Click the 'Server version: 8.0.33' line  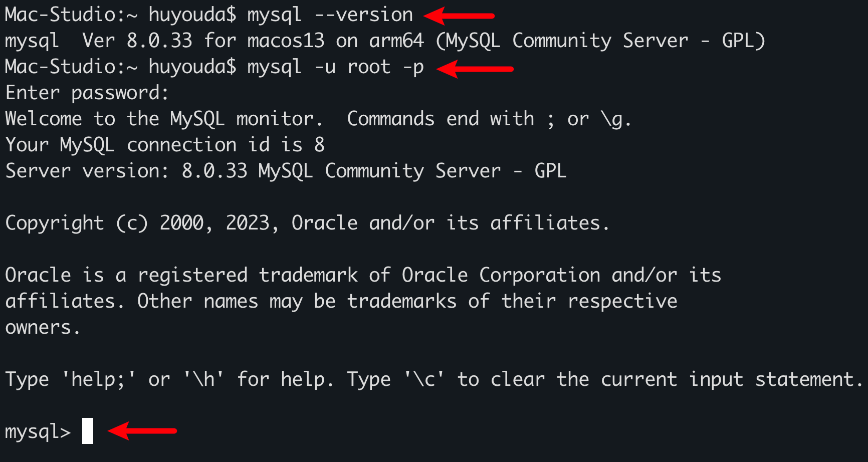pos(126,171)
